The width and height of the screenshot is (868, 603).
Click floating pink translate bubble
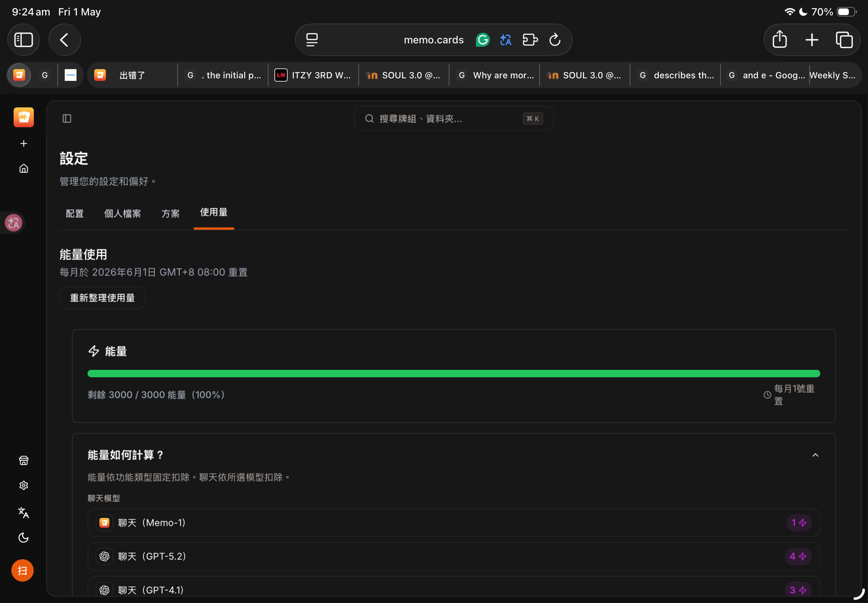point(14,223)
